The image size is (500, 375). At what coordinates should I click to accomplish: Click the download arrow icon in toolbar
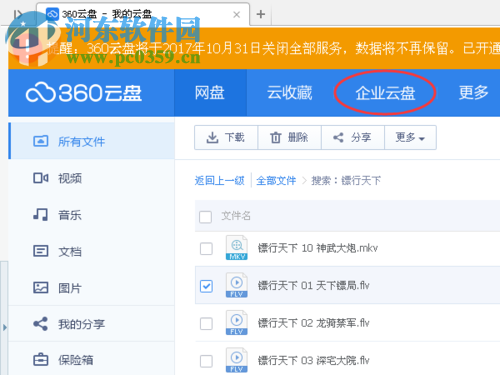(212, 137)
